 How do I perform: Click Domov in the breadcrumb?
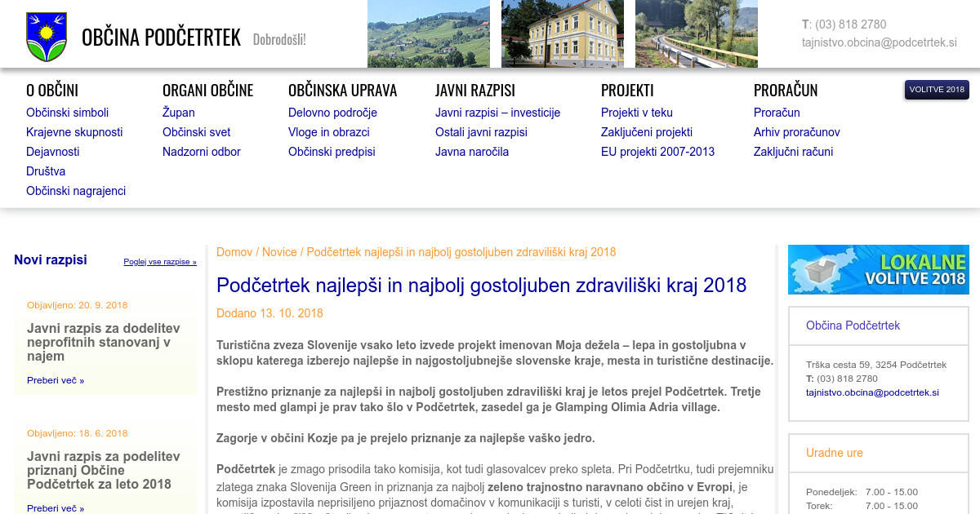[234, 252]
